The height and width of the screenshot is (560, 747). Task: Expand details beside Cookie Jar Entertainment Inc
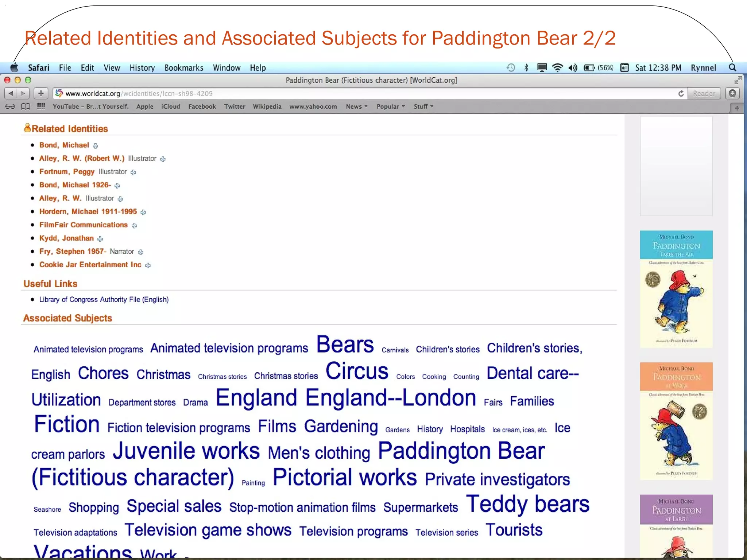tap(148, 265)
